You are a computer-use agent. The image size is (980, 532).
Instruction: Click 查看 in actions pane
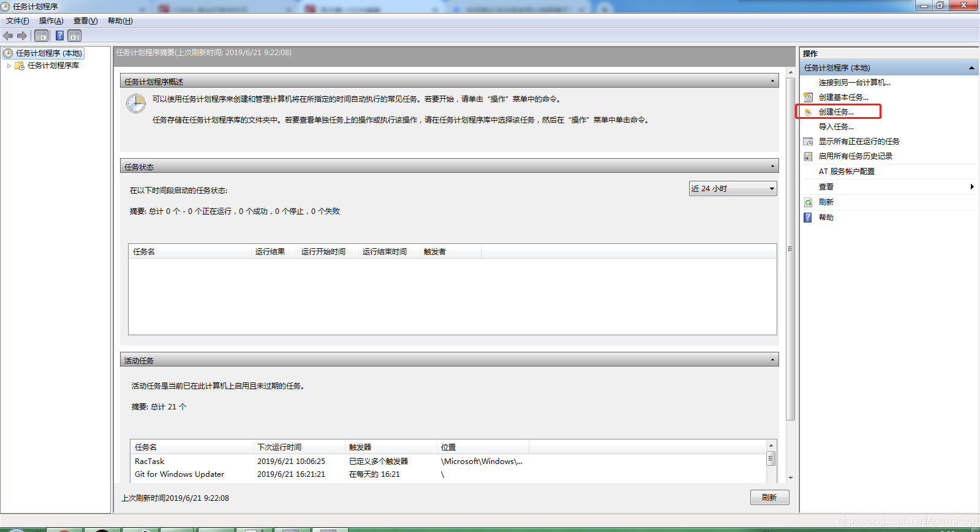826,187
